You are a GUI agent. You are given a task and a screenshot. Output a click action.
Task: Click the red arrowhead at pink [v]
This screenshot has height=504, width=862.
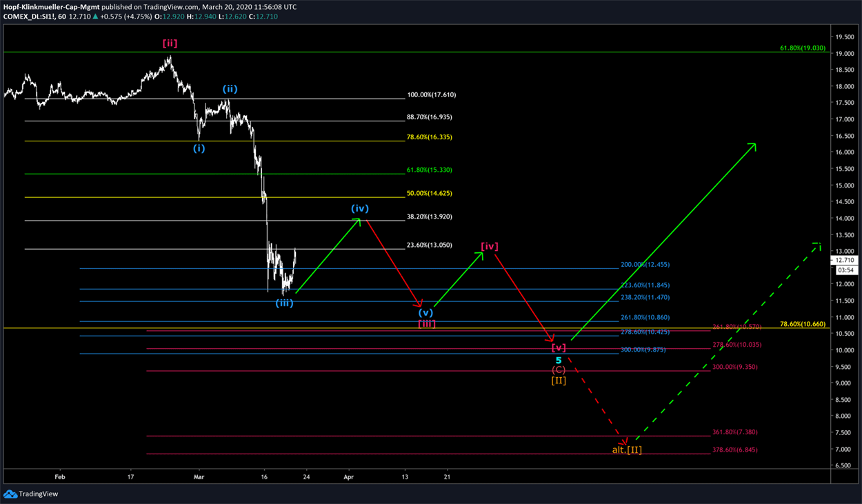[x=551, y=339]
